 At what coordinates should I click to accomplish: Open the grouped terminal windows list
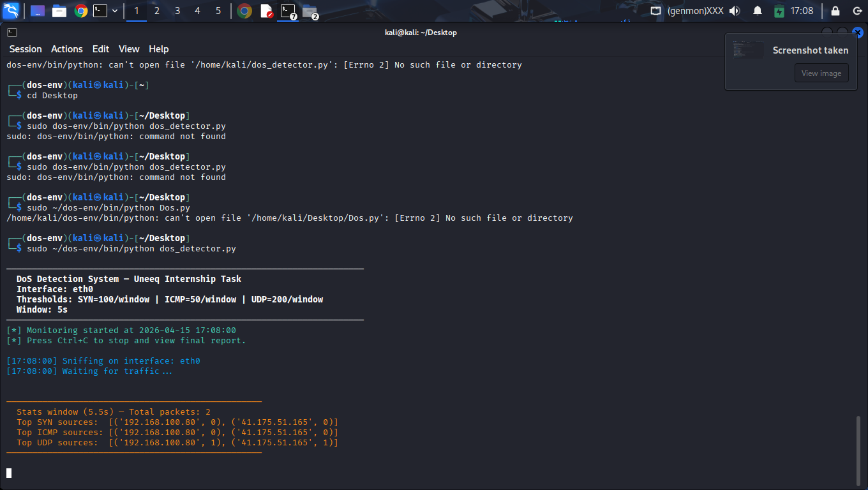point(288,11)
